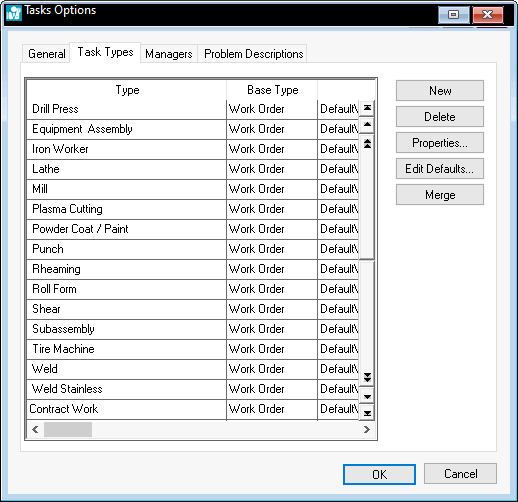Open the Problem Descriptions tab

click(x=253, y=54)
